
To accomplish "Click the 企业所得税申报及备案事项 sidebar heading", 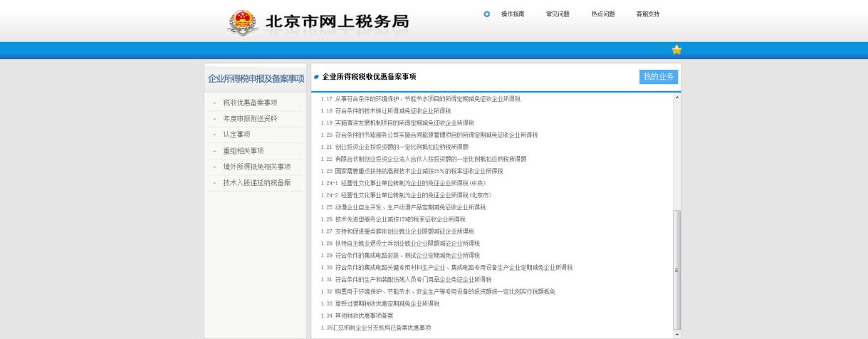I will tap(256, 78).
